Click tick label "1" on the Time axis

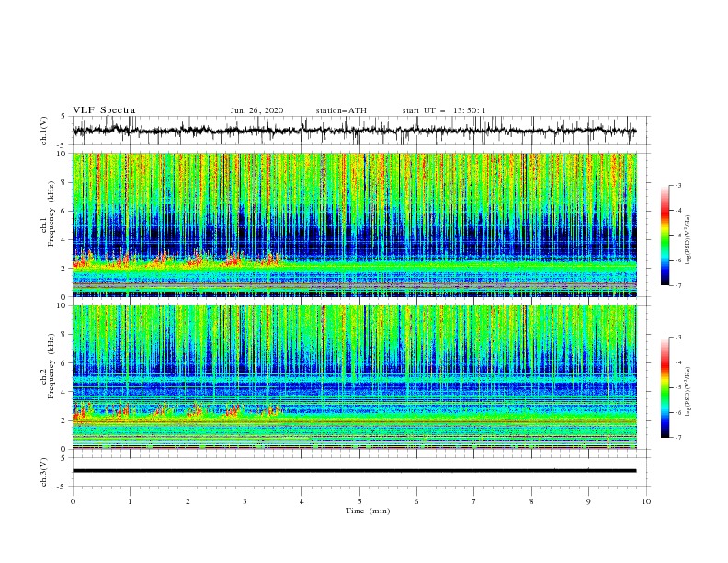(x=130, y=501)
